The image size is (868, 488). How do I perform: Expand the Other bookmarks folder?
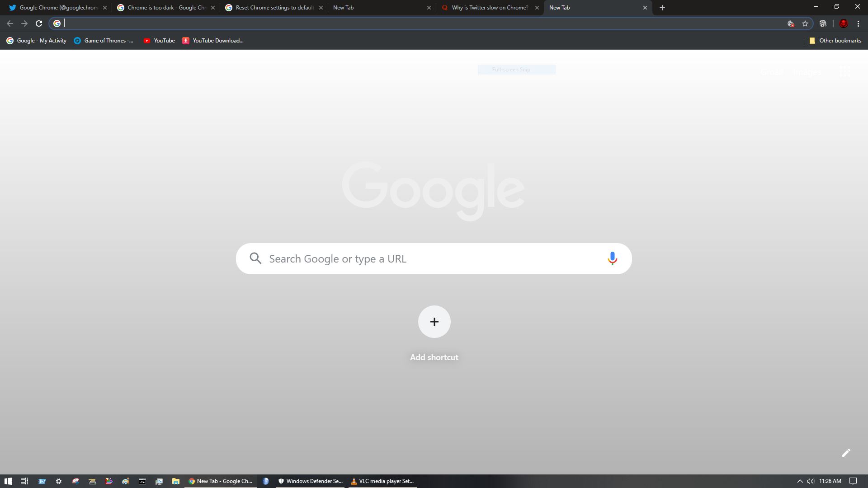tap(835, 41)
